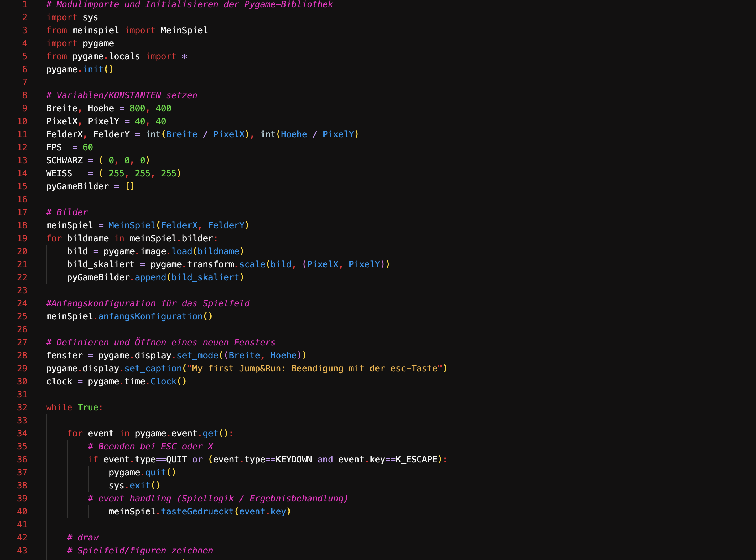Click the comment '# event handling (Spiellogik / Ergebnisbehandlung)'
The height and width of the screenshot is (560, 756).
point(218,499)
